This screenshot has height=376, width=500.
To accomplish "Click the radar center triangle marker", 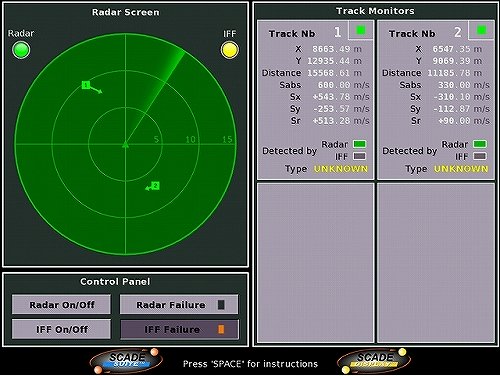I will (125, 145).
